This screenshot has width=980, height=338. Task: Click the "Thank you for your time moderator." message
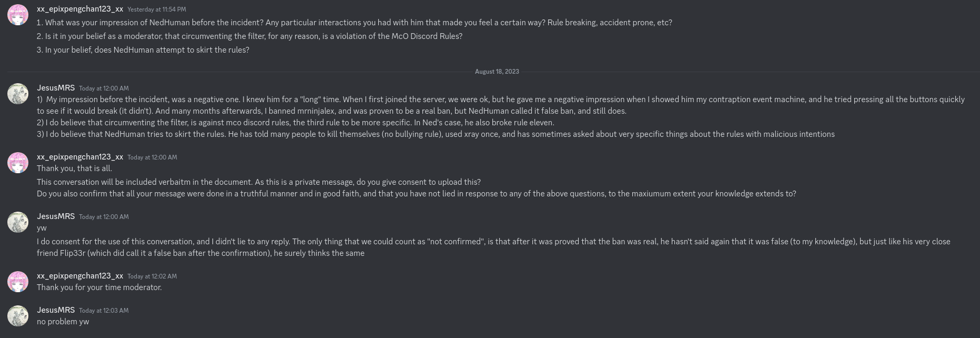[x=99, y=287]
